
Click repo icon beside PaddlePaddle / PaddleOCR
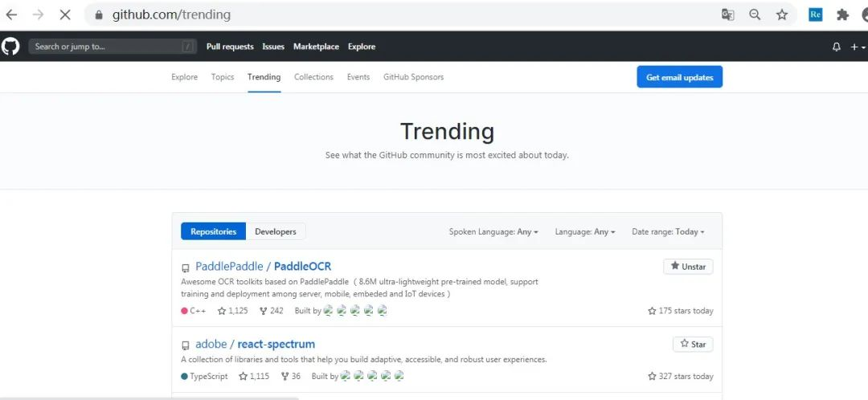[x=186, y=268]
